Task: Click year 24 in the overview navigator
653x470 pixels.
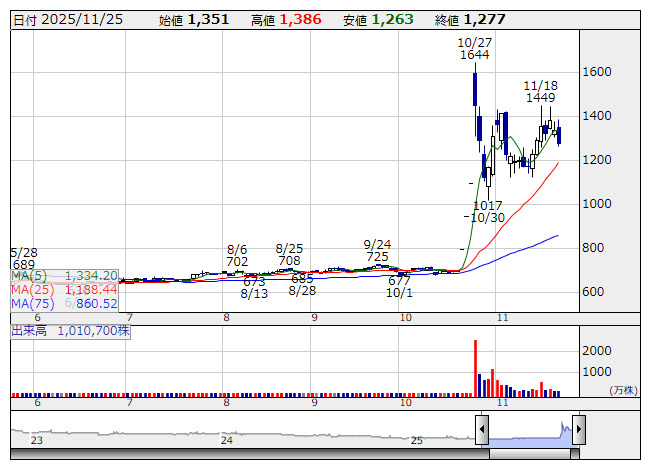Action: pyautogui.click(x=227, y=440)
